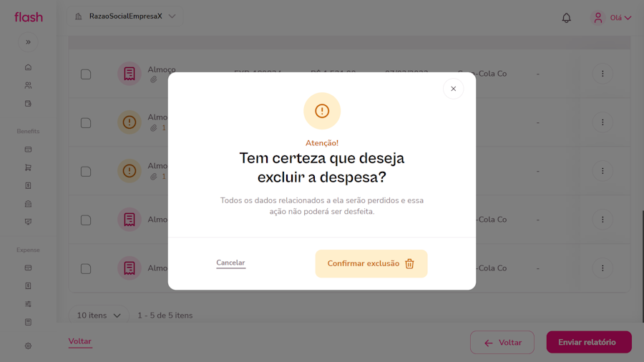Click the sliders icon under Expense
Viewport: 644px width, 362px height.
click(29, 304)
